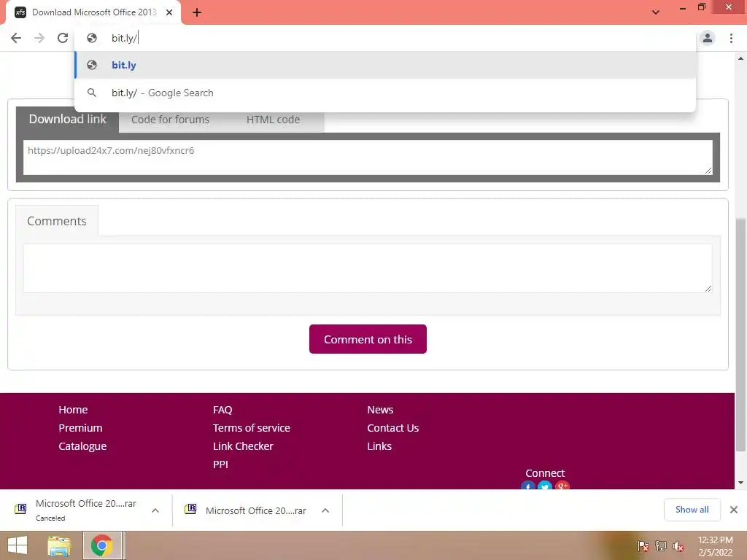Open the News footer link
The height and width of the screenshot is (560, 747).
[380, 410]
